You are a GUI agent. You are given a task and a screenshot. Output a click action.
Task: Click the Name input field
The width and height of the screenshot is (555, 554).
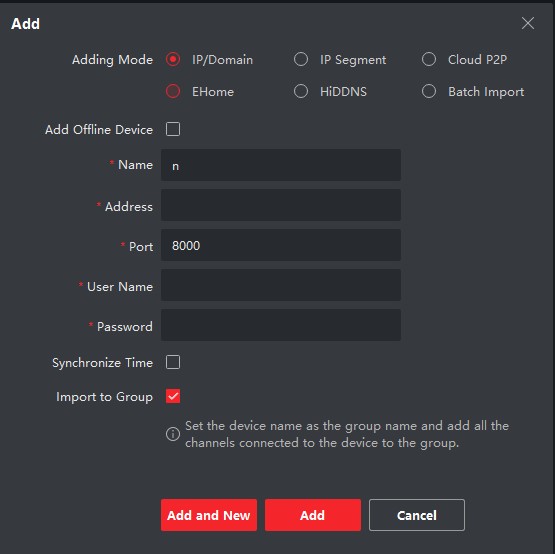281,165
